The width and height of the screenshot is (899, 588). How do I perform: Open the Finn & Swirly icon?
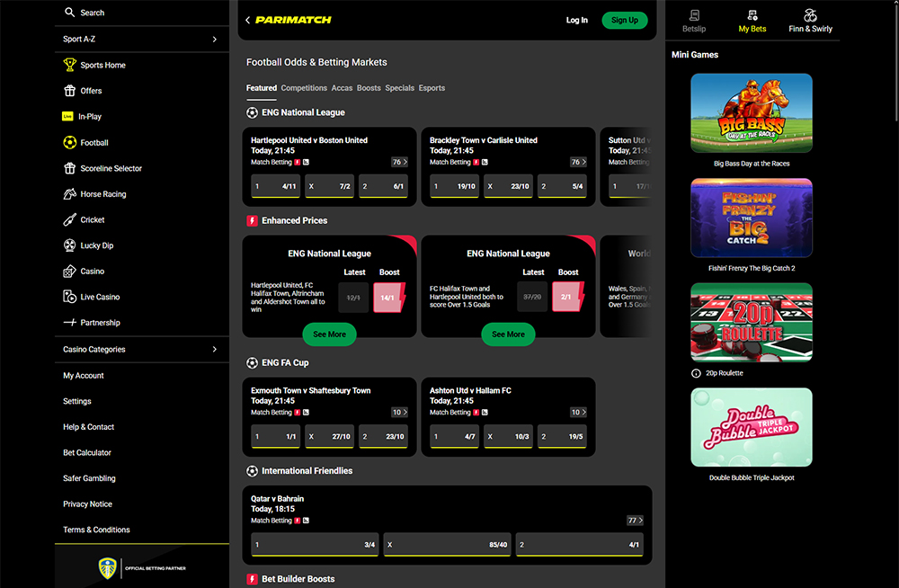coord(810,15)
